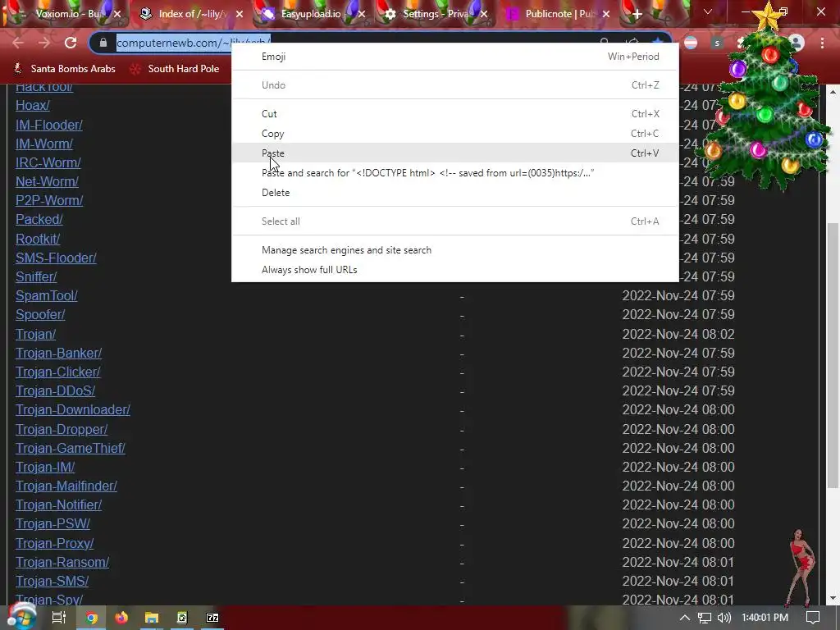Open the user profile avatar

pos(797,43)
